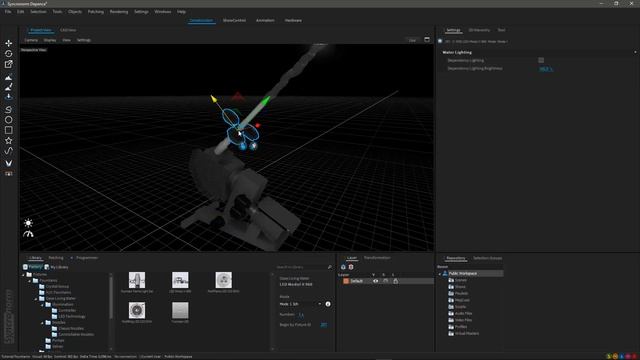
Task: Click the green axis arrow of gizmo
Action: pyautogui.click(x=266, y=100)
